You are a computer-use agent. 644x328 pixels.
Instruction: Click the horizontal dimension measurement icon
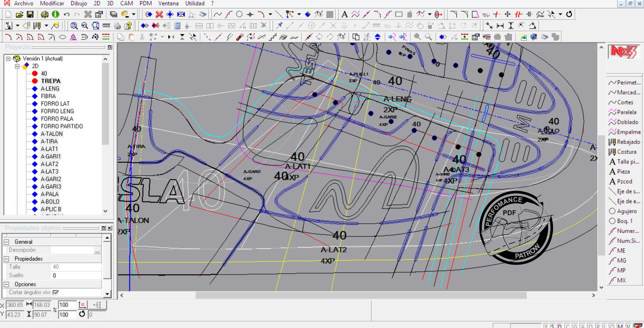(500, 26)
